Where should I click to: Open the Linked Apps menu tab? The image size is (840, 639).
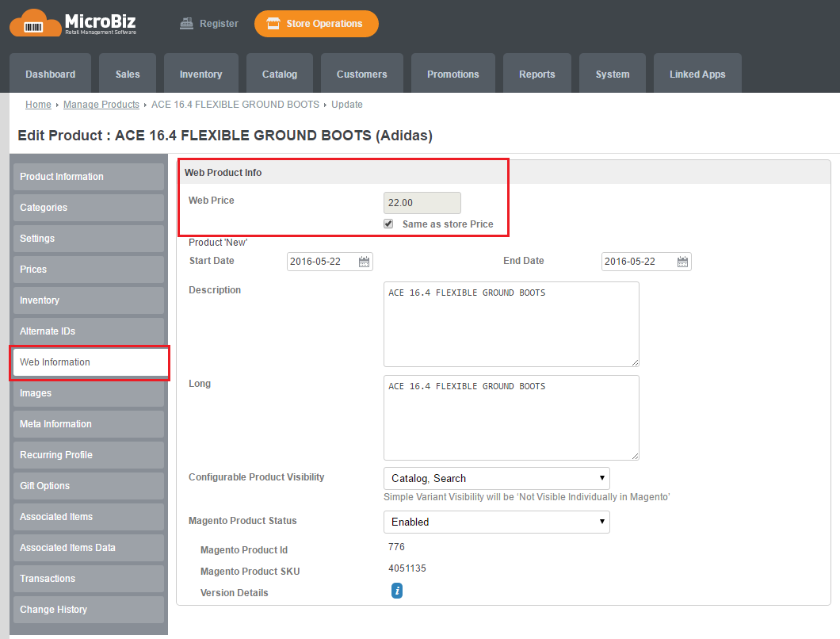697,74
